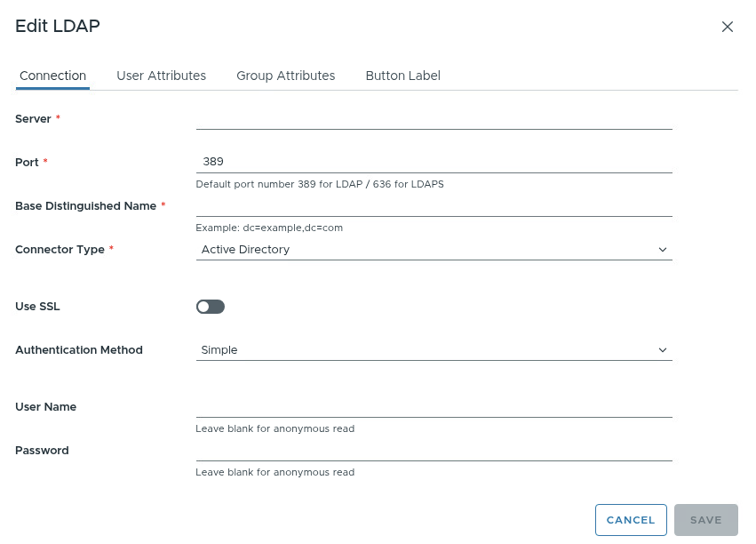Click into the Password field
Viewport: 756px width, 544px height.
(x=434, y=450)
